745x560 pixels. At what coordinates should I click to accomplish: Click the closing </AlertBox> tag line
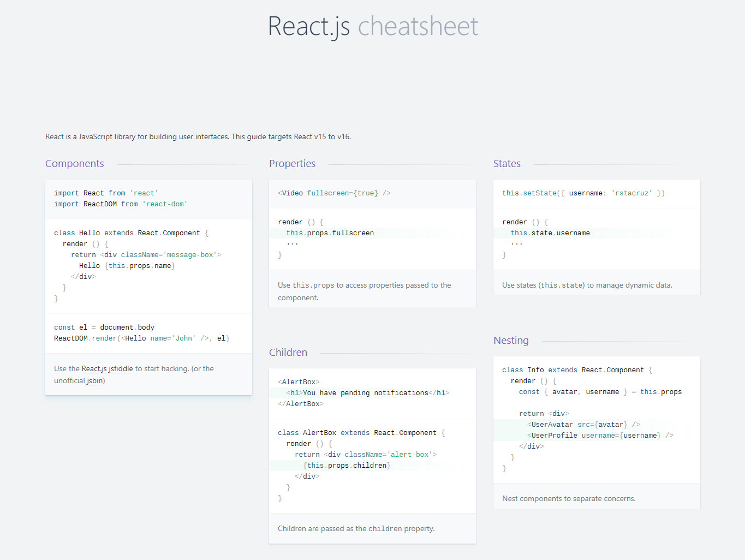point(301,404)
